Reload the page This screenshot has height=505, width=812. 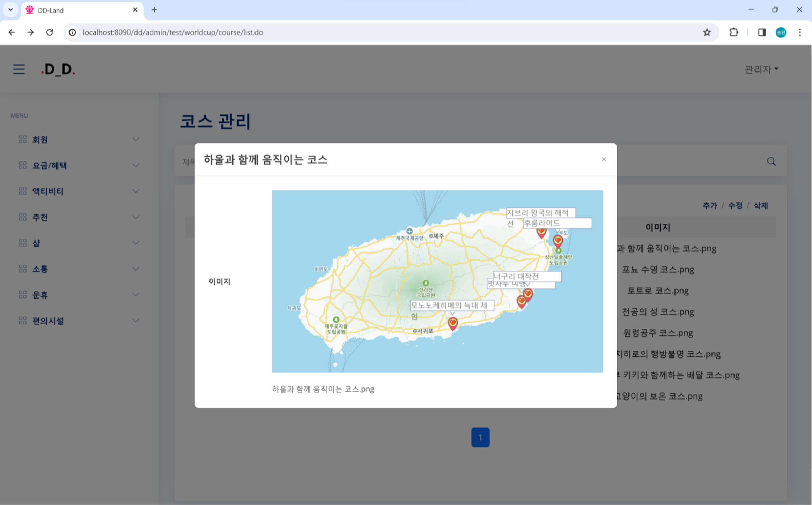(50, 32)
